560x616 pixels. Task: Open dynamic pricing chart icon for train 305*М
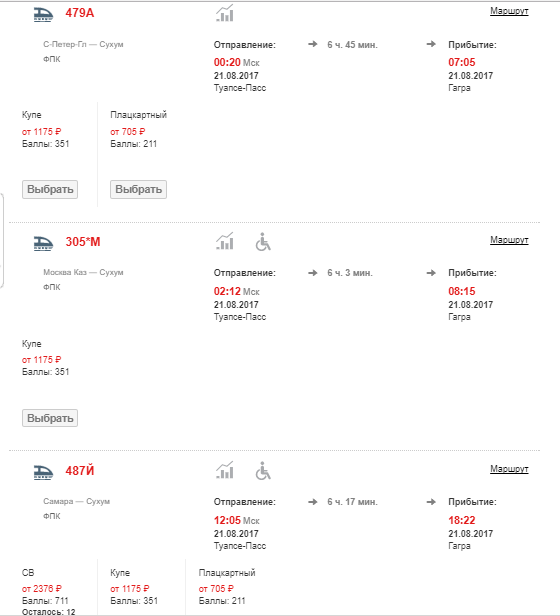[225, 241]
